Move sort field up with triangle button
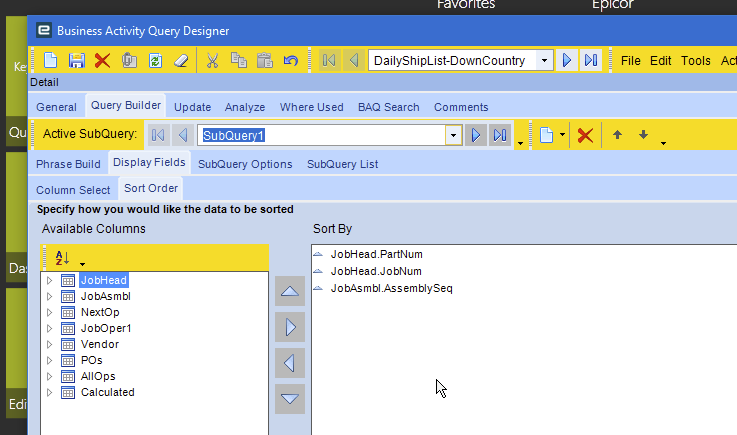 pyautogui.click(x=290, y=291)
